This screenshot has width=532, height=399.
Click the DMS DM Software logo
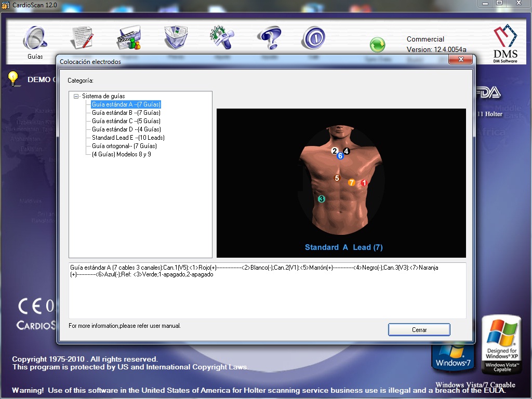505,44
